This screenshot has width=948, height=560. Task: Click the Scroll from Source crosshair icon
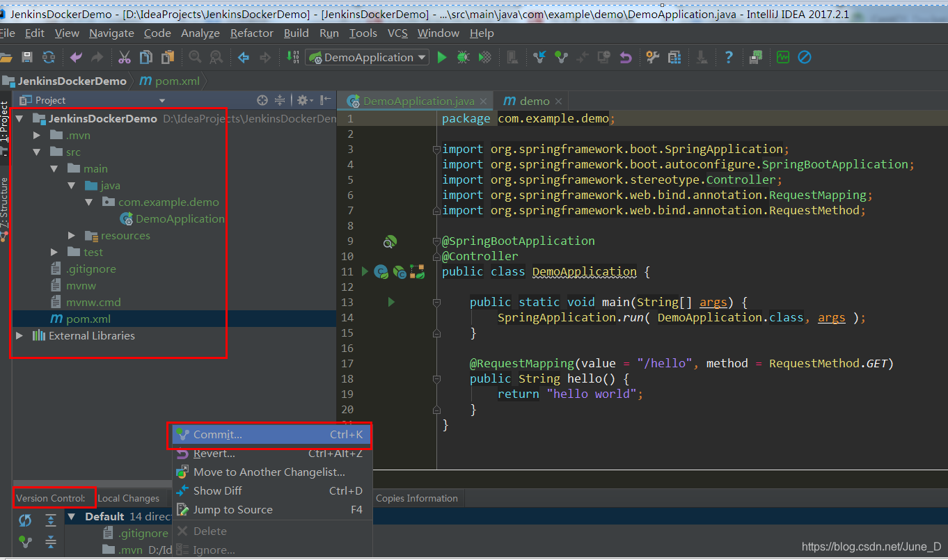[262, 100]
